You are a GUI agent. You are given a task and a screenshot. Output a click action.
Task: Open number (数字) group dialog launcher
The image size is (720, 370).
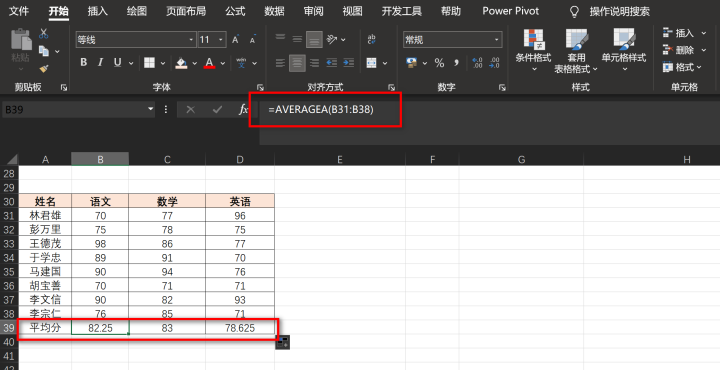click(x=502, y=87)
